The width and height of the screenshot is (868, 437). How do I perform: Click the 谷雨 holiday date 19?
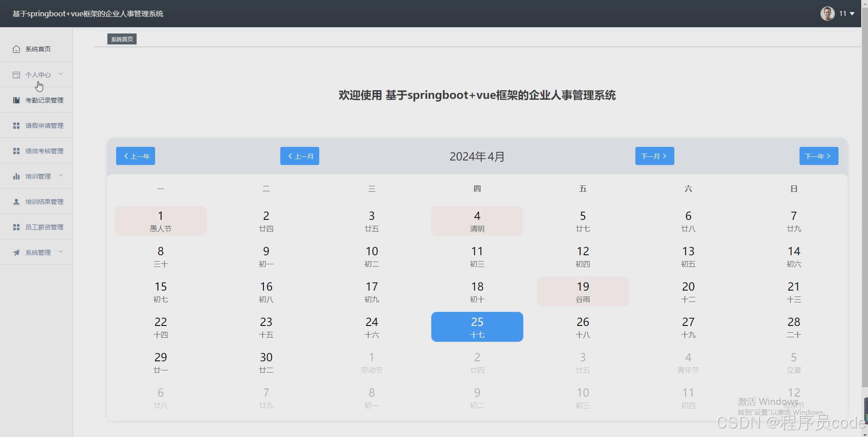582,291
